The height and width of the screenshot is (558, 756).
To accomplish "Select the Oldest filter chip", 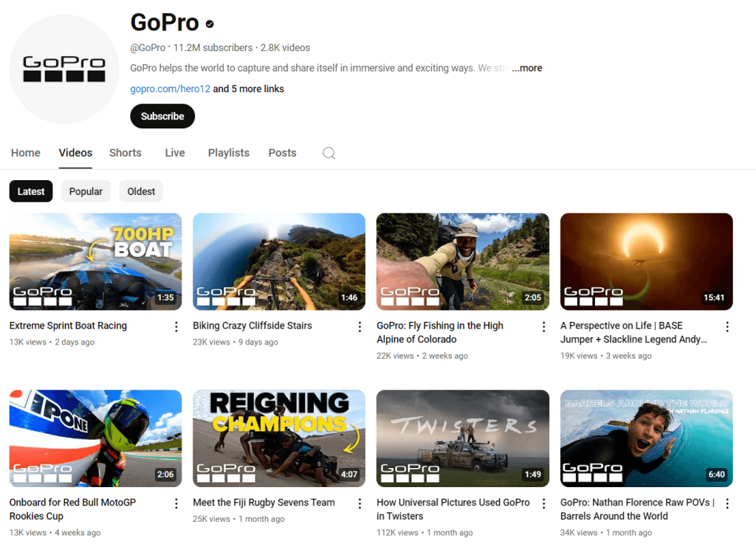I will pyautogui.click(x=140, y=190).
